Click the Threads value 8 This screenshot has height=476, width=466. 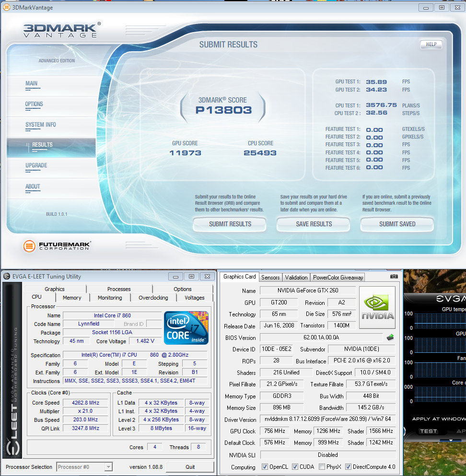tap(198, 447)
